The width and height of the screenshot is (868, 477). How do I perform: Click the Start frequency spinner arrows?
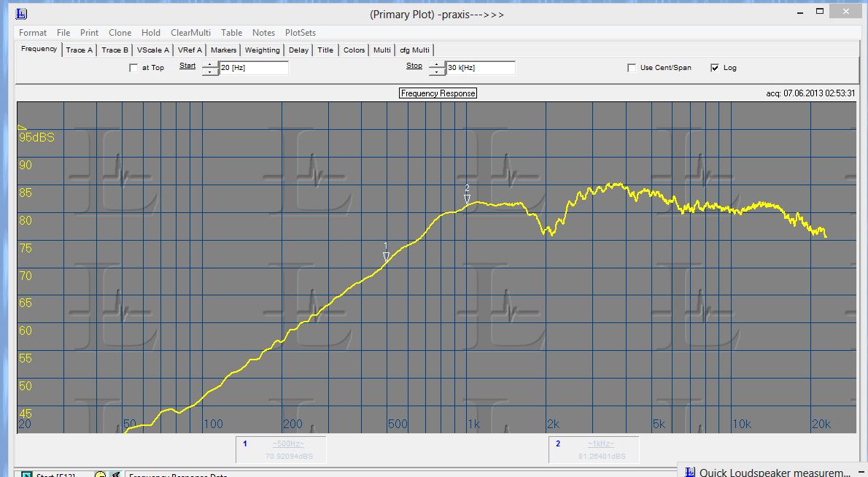click(210, 68)
